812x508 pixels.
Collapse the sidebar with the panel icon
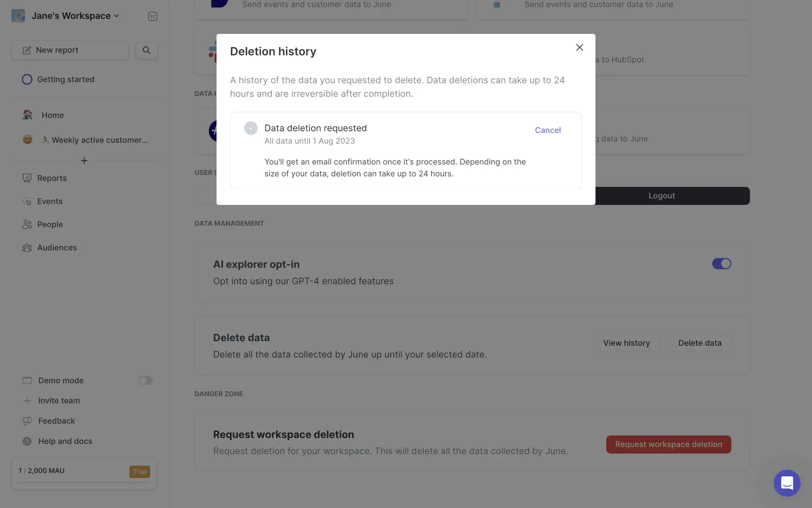(x=153, y=16)
